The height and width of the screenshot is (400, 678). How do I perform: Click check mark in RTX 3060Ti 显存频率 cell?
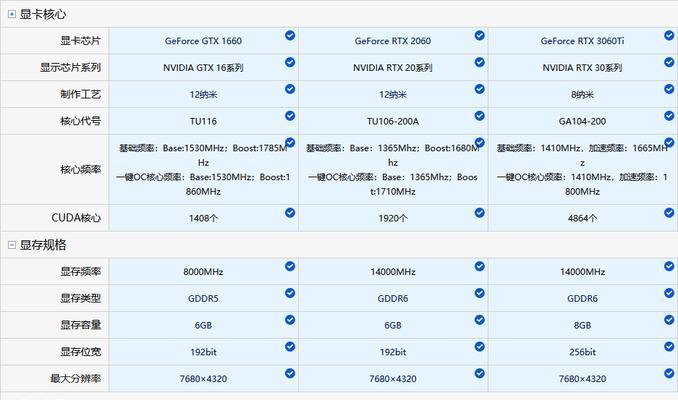coord(669,266)
